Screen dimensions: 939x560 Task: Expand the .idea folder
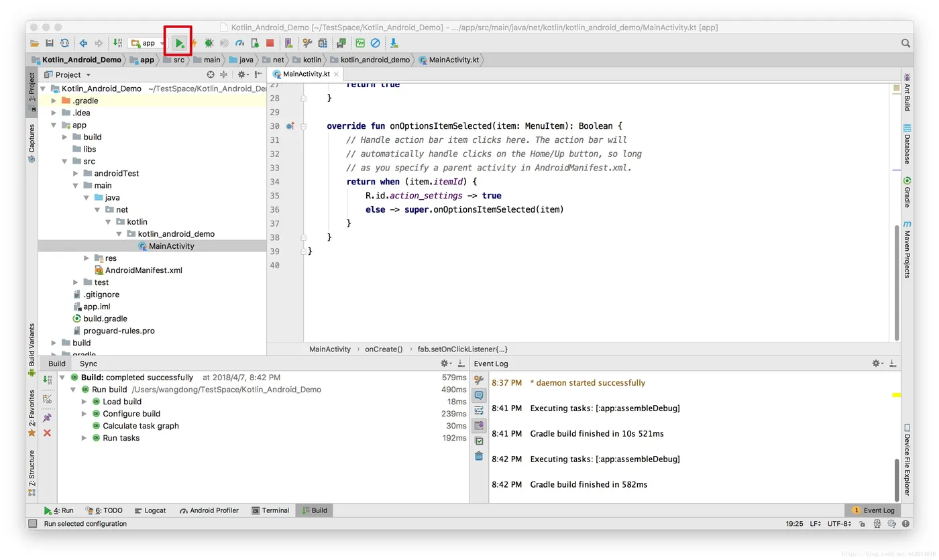tap(54, 113)
